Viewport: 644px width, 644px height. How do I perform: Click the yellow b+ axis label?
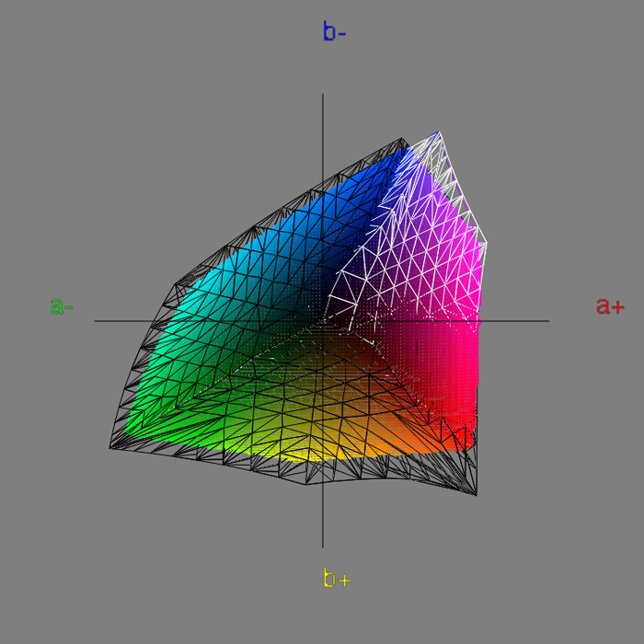[337, 577]
